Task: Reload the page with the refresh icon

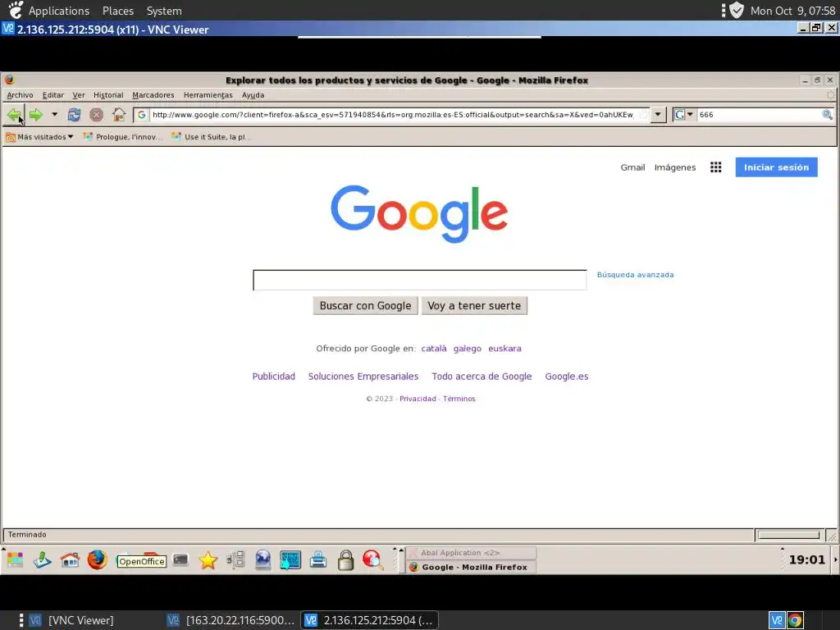Action: 74,115
